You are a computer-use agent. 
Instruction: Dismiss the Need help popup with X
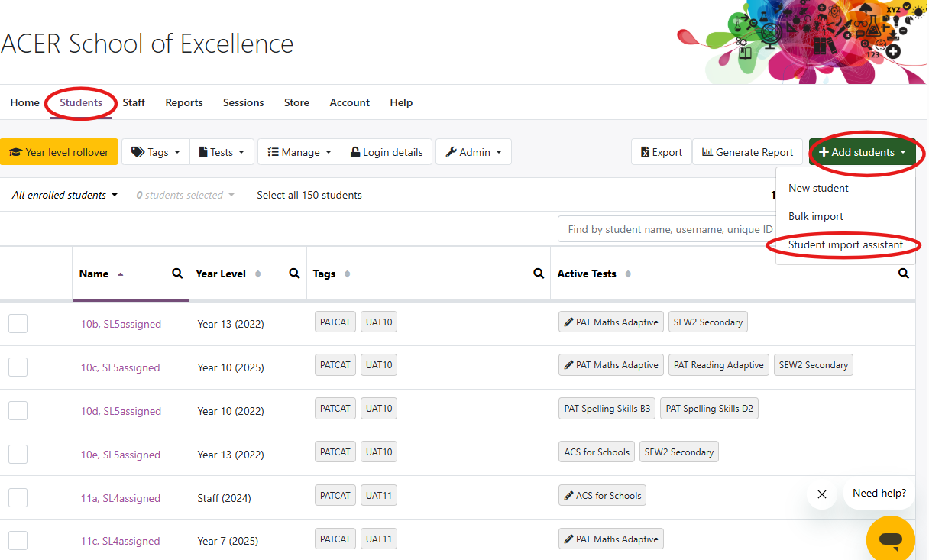point(822,494)
